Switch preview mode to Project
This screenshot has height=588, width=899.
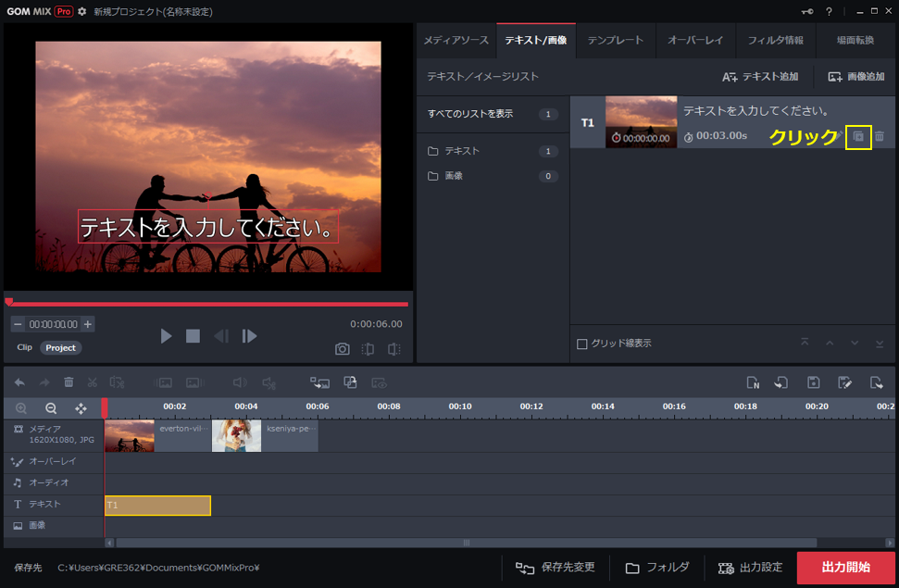61,348
